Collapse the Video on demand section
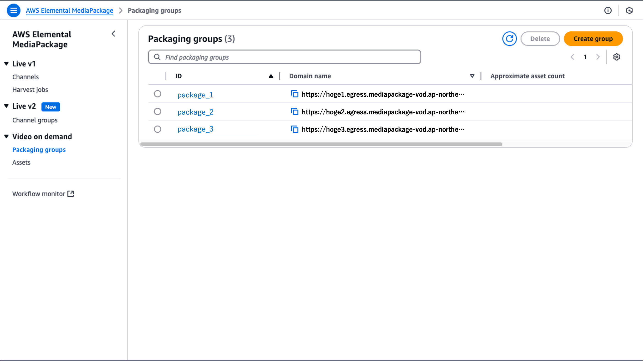This screenshot has width=644, height=361. click(6, 136)
